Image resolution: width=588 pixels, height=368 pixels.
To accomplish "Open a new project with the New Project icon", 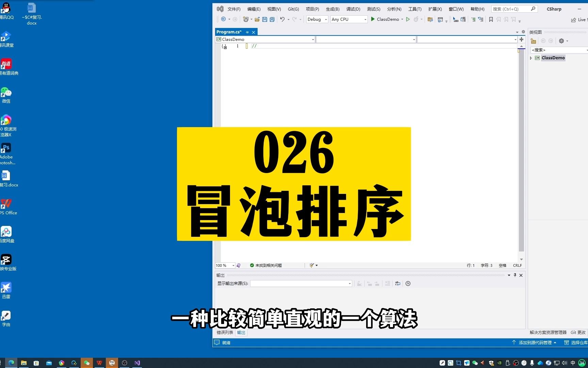I will [245, 19].
